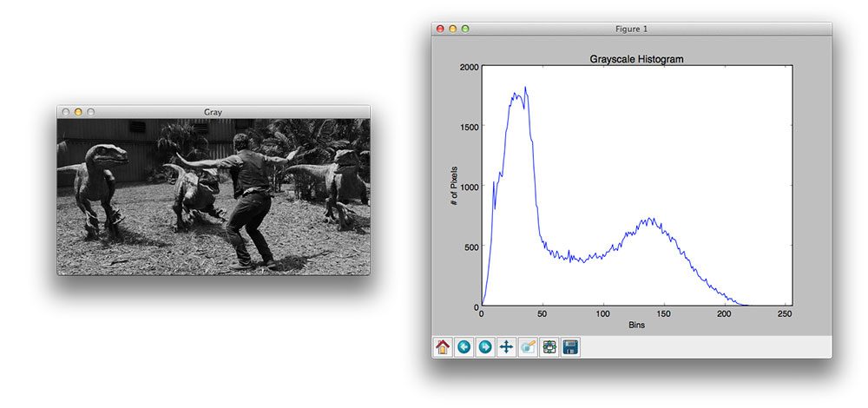The width and height of the screenshot is (868, 408).
Task: Go forward to next plot view
Action: tap(485, 347)
